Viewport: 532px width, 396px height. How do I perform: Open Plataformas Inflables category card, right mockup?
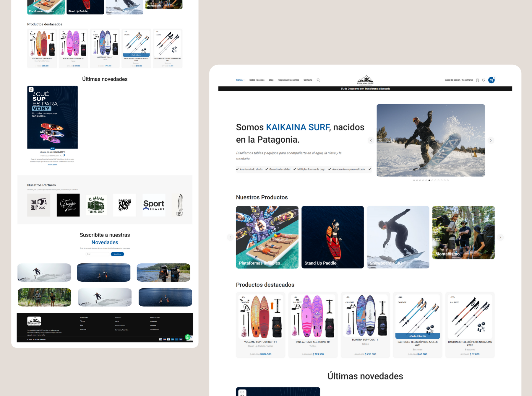[267, 237]
